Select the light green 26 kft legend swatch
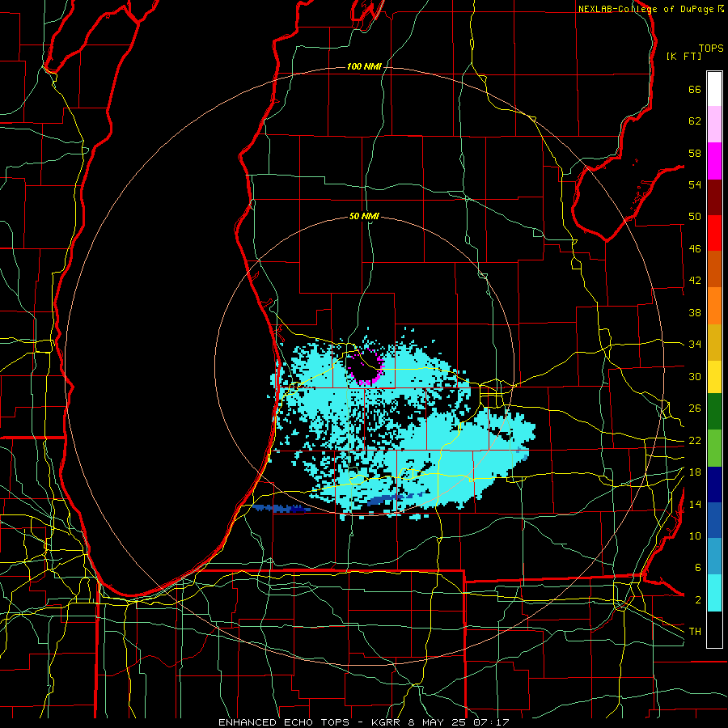728x728 pixels. click(714, 448)
